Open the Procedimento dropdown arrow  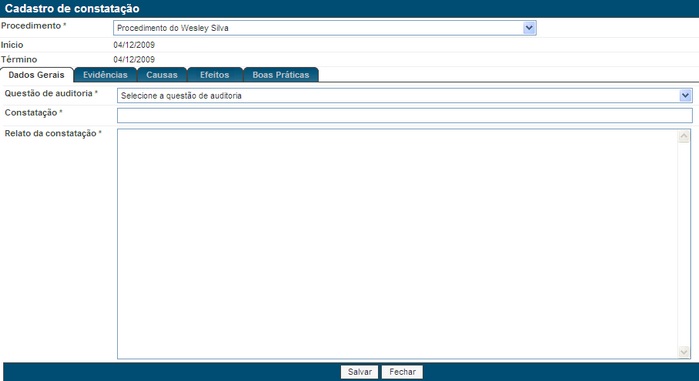click(529, 28)
